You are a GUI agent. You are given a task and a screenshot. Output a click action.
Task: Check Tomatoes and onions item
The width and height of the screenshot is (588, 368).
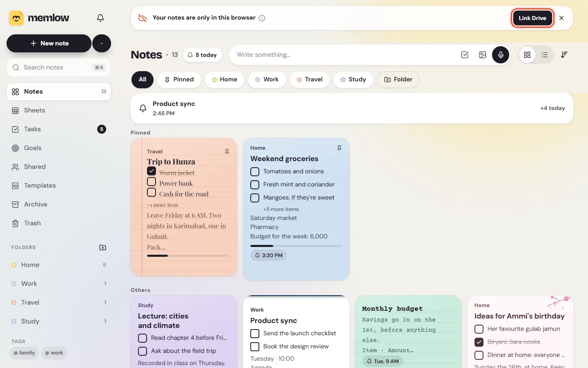click(x=255, y=172)
